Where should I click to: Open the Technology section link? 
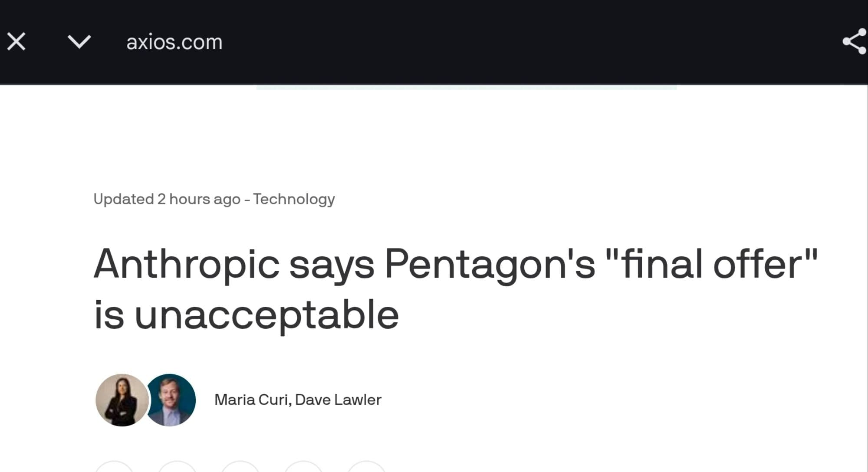point(294,199)
